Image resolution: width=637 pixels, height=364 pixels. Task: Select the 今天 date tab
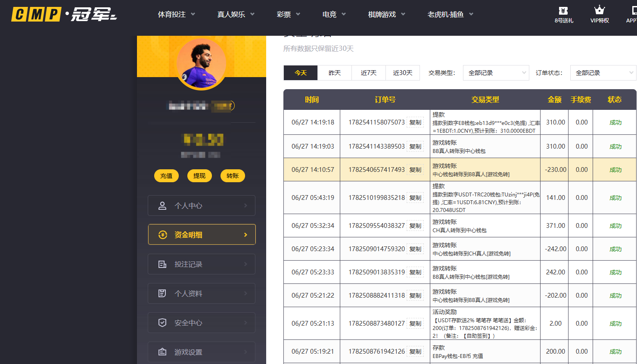pos(301,73)
